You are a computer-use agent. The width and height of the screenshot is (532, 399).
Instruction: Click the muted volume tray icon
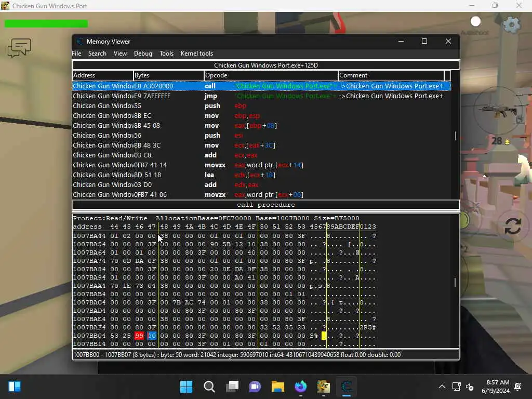pyautogui.click(x=470, y=387)
